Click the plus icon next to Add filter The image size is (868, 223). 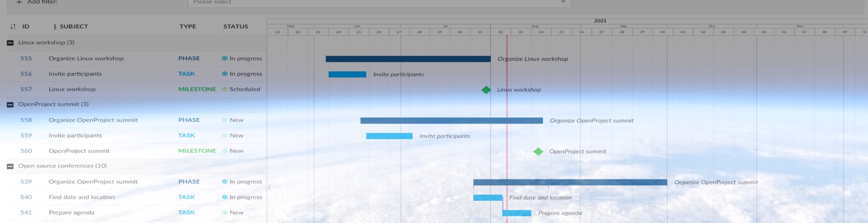[x=19, y=2]
